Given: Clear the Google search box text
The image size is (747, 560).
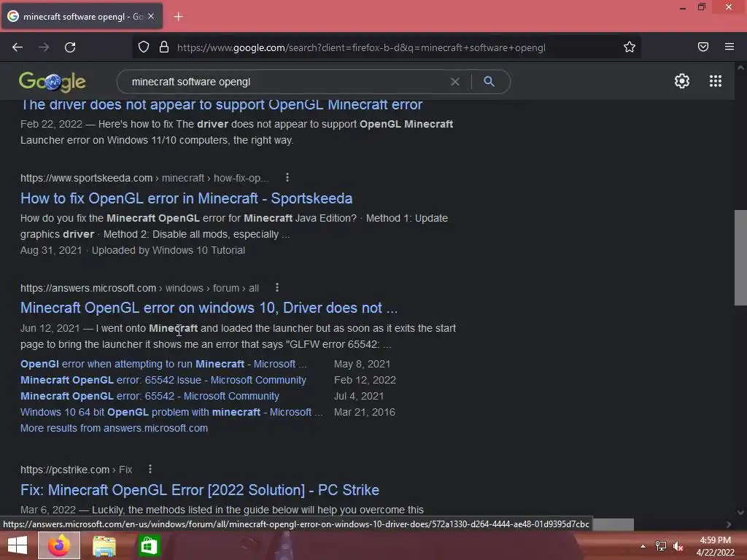Looking at the screenshot, I should pyautogui.click(x=455, y=82).
